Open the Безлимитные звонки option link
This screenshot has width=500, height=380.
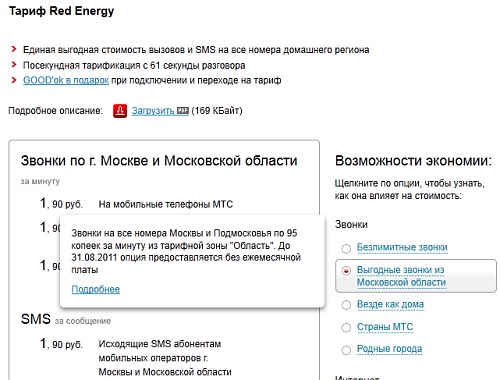coord(402,247)
